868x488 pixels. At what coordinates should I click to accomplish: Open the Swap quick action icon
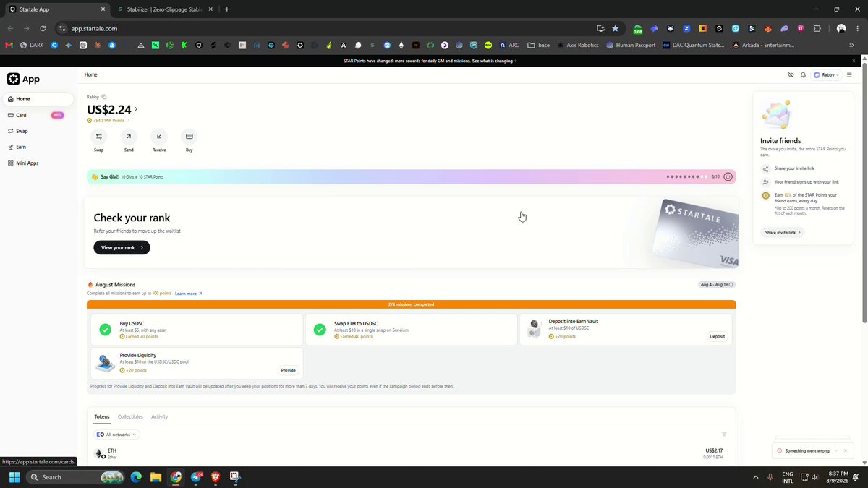pyautogui.click(x=98, y=136)
